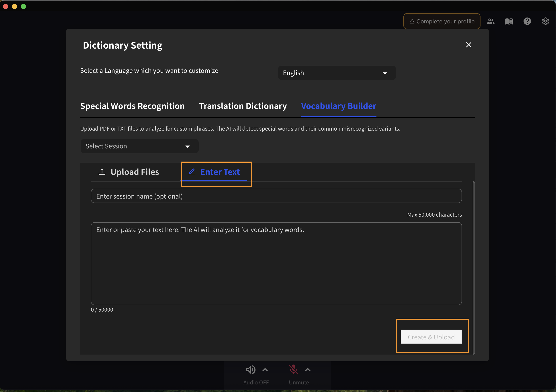The image size is (556, 392).
Task: Close the Dictionary Setting dialog
Action: [x=468, y=45]
